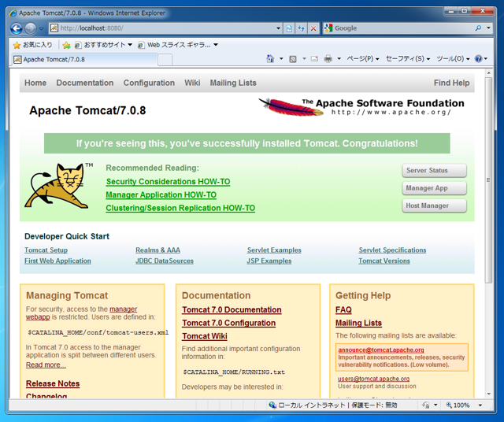Click the Read Mail envelope icon

click(x=314, y=59)
